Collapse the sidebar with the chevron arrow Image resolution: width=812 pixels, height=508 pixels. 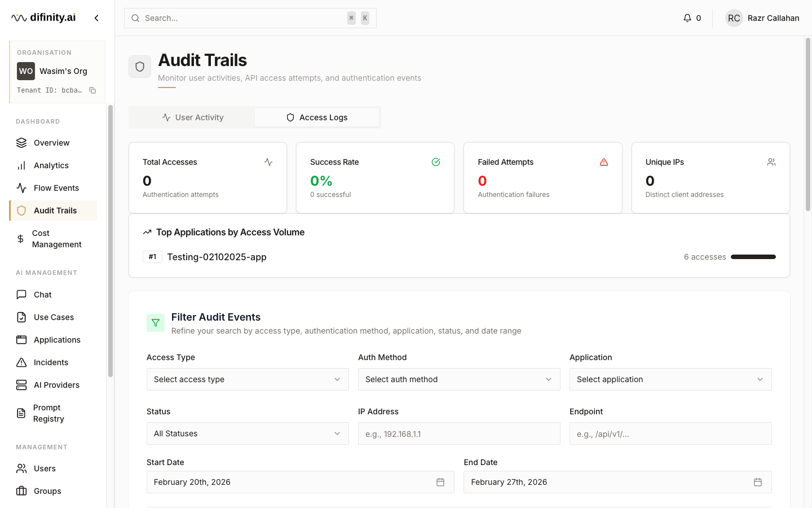click(x=96, y=18)
